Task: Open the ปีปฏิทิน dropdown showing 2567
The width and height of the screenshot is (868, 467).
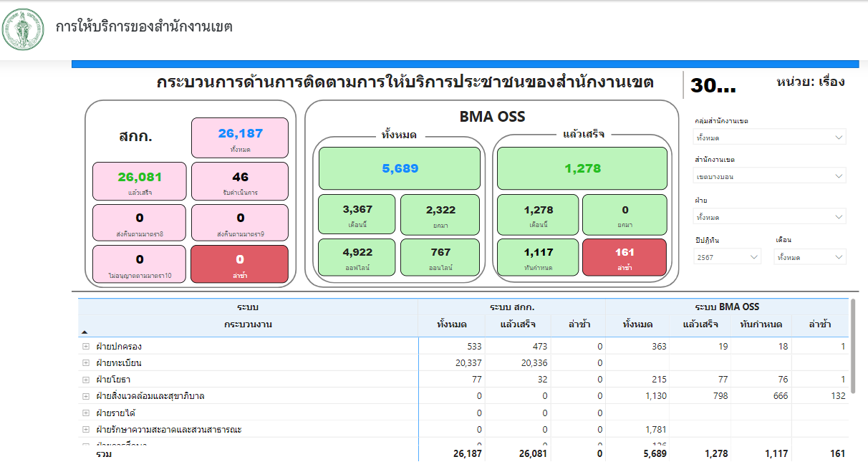Action: (x=727, y=257)
